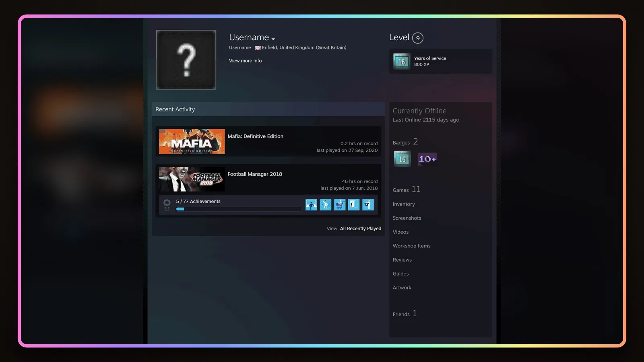Viewport: 644px width, 362px height.
Task: Click the Recent Activity header
Action: [x=268, y=109]
